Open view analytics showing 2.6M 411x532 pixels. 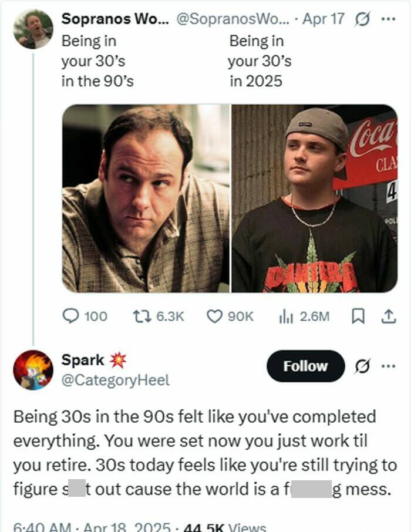[x=286, y=316]
